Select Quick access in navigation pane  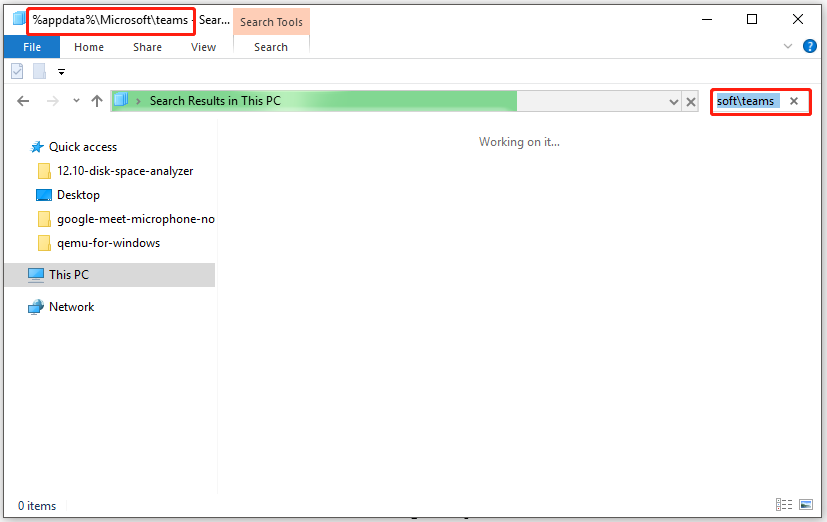pyautogui.click(x=83, y=147)
